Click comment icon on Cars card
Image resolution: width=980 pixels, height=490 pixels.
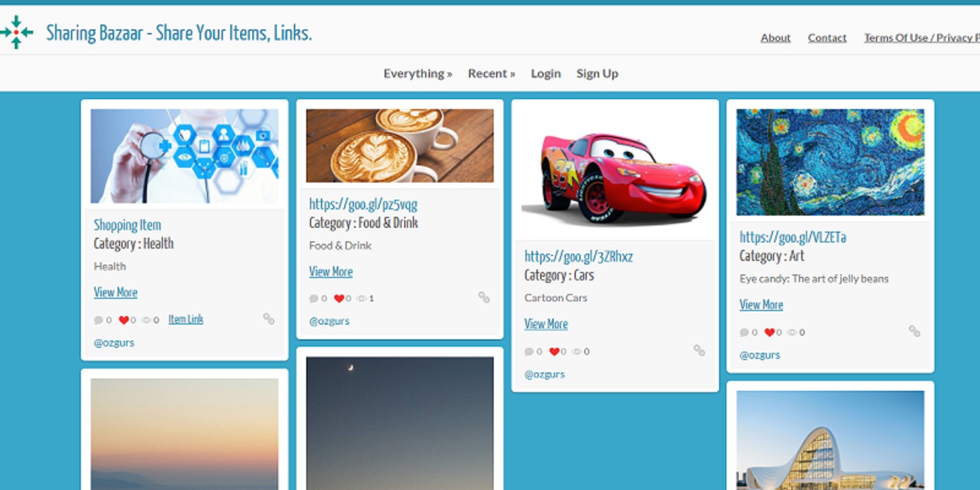coord(529,352)
